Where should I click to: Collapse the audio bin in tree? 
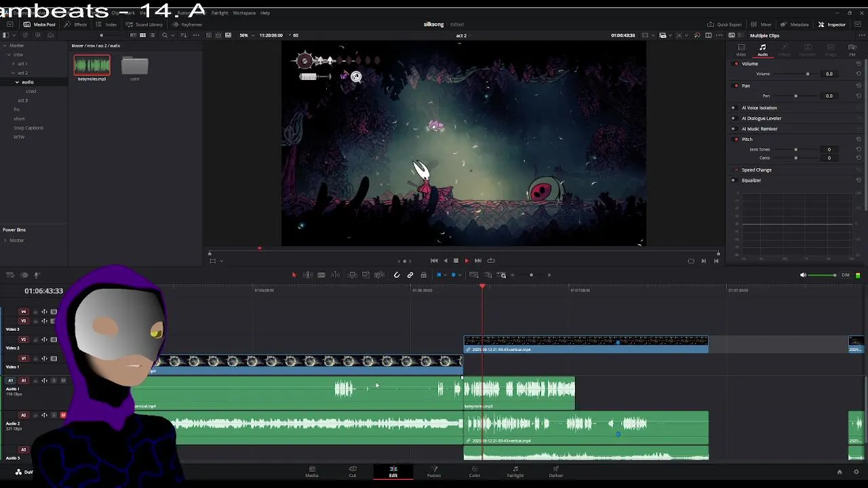coord(17,82)
